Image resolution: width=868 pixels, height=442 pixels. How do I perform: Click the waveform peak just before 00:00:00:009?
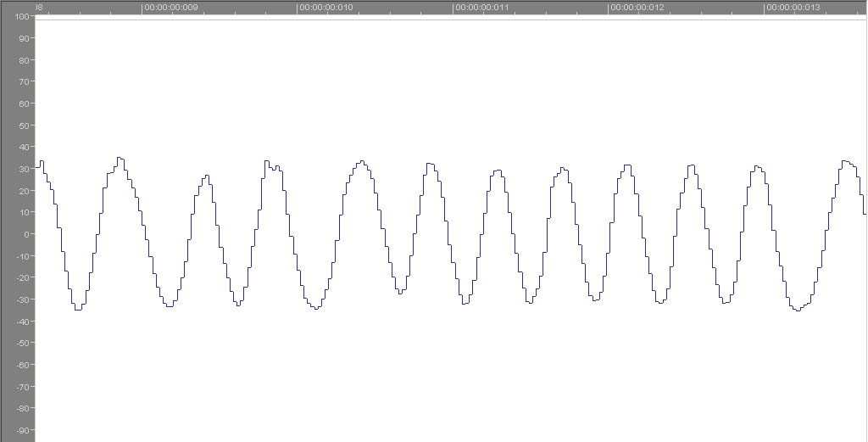120,158
